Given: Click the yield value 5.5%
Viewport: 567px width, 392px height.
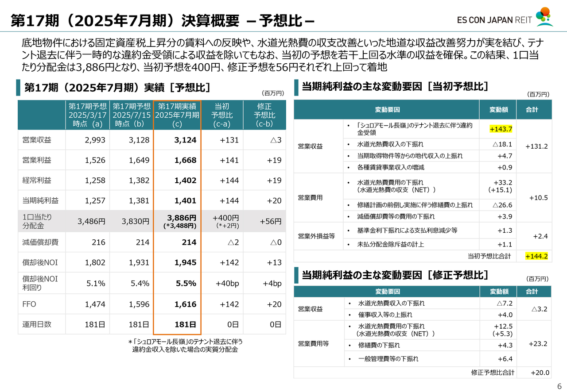Looking at the screenshot, I should coord(186,283).
